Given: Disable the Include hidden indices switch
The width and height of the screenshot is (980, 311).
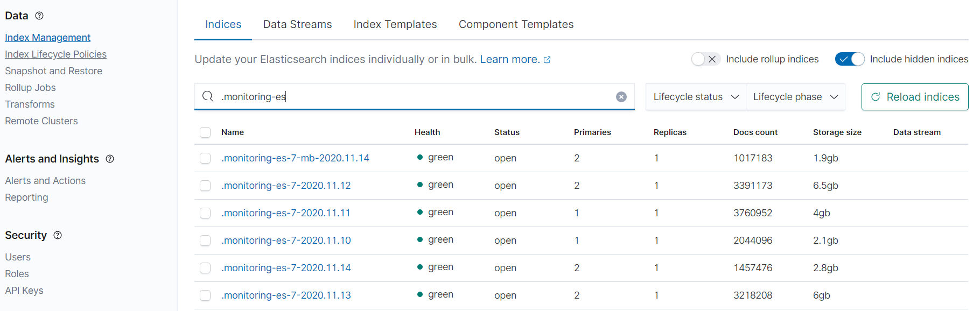Looking at the screenshot, I should [849, 59].
